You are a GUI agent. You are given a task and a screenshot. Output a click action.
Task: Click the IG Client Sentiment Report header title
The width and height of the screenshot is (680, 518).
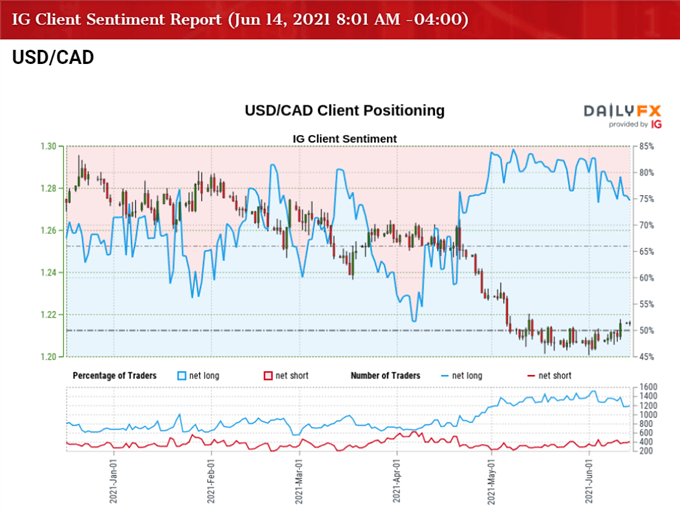240,20
